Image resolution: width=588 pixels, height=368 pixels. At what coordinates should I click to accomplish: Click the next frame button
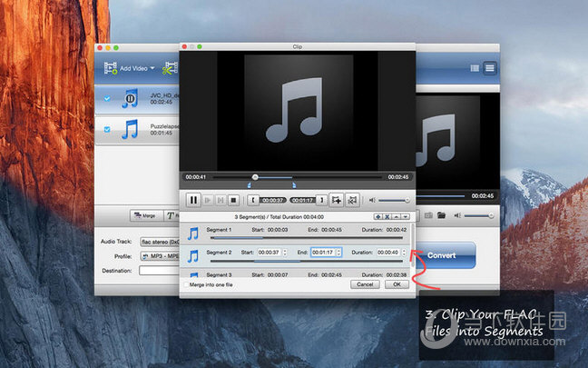[x=220, y=200]
